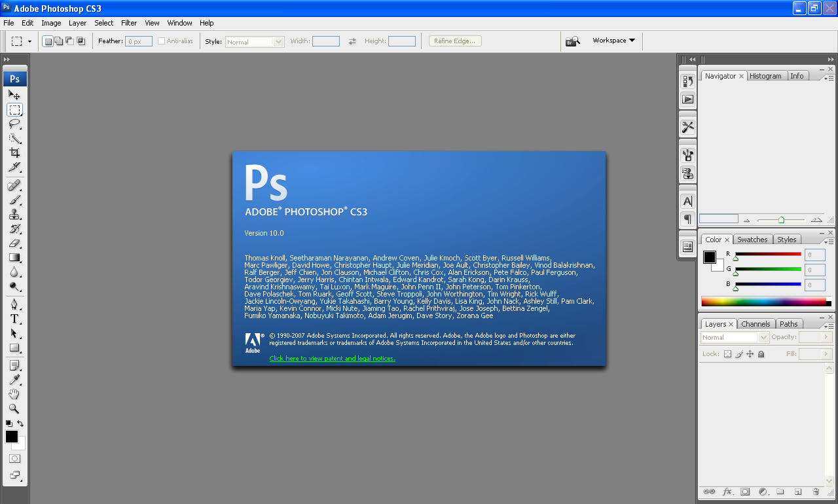Select the Move tool
Viewport: 838px width, 504px height.
[14, 95]
